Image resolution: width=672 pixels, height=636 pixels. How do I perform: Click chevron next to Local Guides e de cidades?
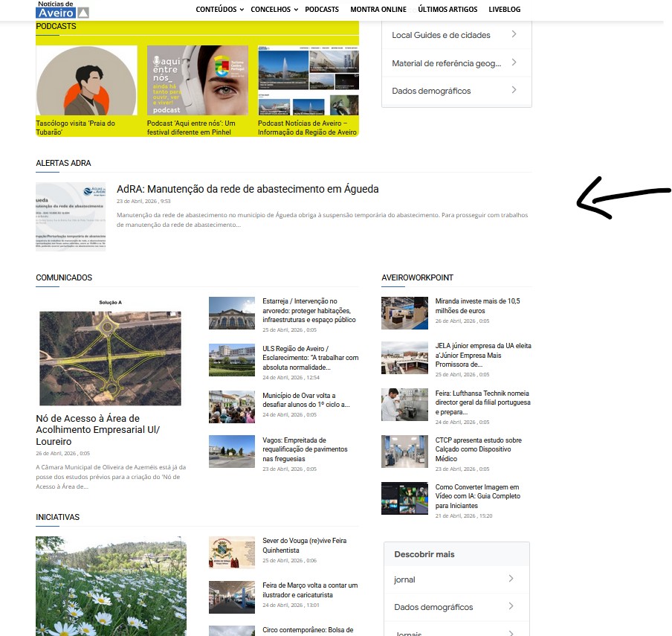(x=514, y=35)
